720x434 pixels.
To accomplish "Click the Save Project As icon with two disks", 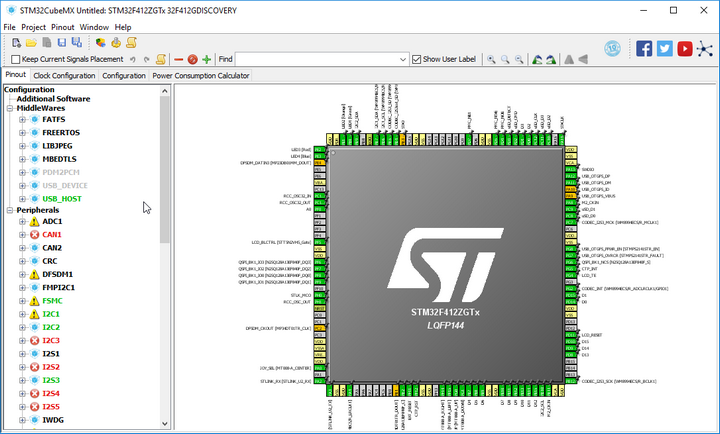I will click(77, 43).
